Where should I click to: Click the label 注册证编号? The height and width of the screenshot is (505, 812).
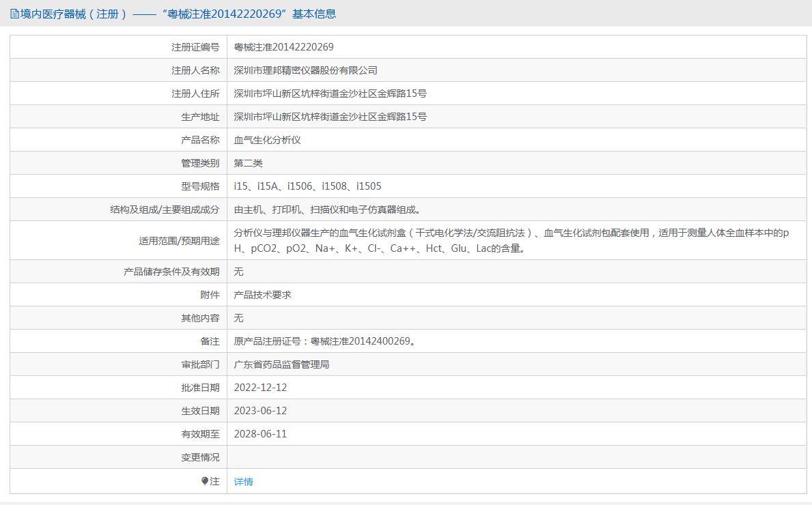click(x=196, y=47)
